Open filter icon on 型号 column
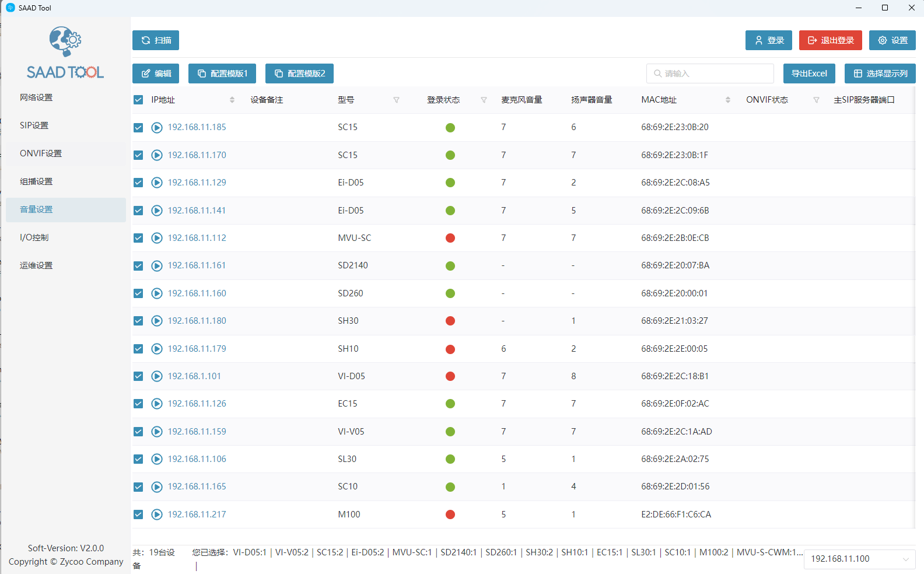 pyautogui.click(x=396, y=100)
